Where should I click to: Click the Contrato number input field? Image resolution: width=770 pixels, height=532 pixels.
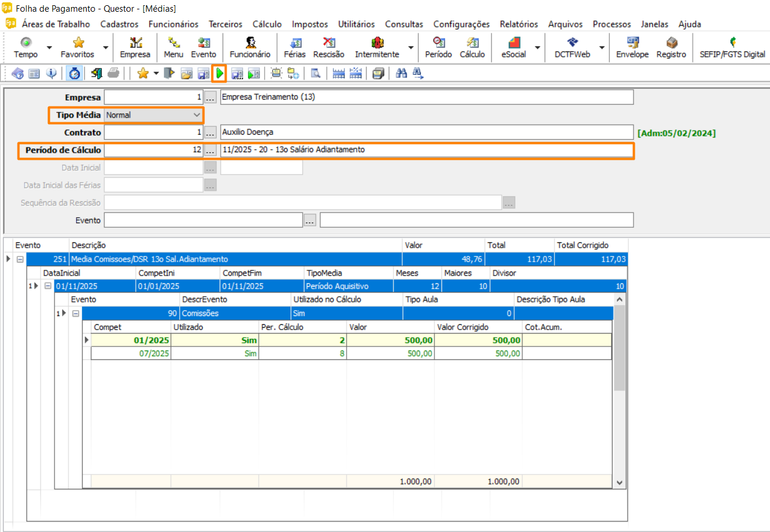click(x=153, y=132)
